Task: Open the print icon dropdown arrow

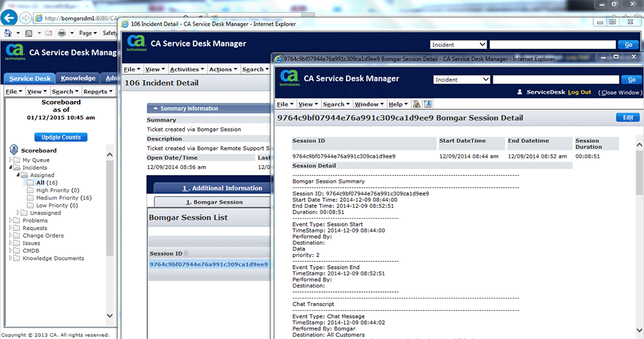Action: click(71, 33)
